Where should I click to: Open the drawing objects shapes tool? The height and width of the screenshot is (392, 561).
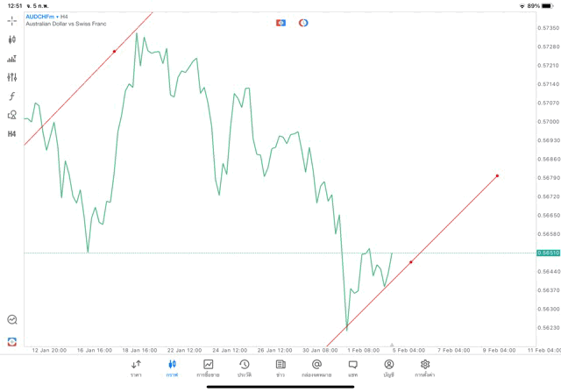[x=12, y=115]
